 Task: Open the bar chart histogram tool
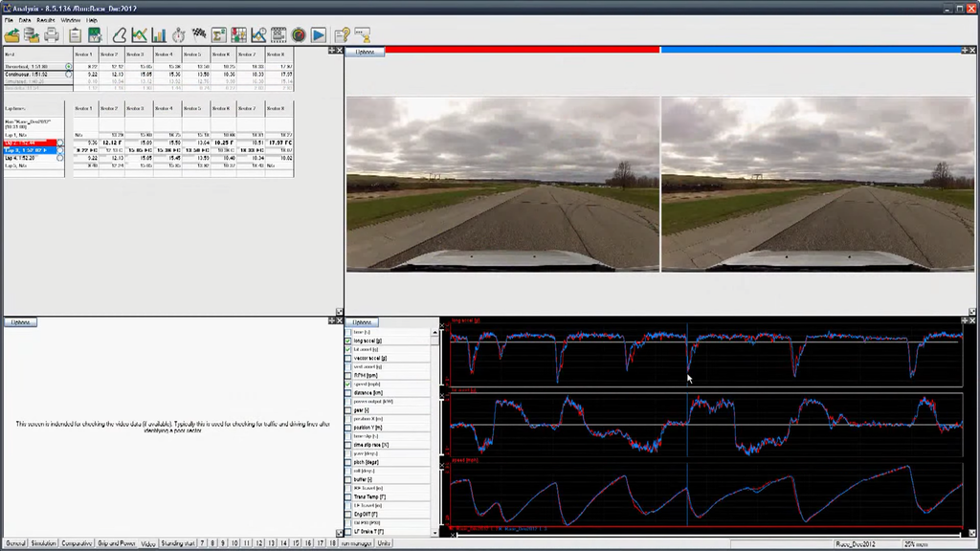click(159, 35)
